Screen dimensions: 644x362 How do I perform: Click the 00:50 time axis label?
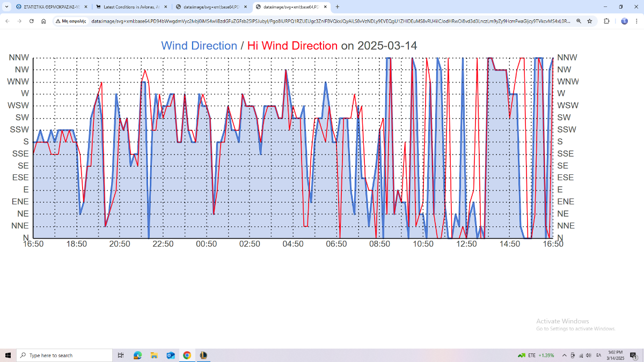tap(207, 244)
